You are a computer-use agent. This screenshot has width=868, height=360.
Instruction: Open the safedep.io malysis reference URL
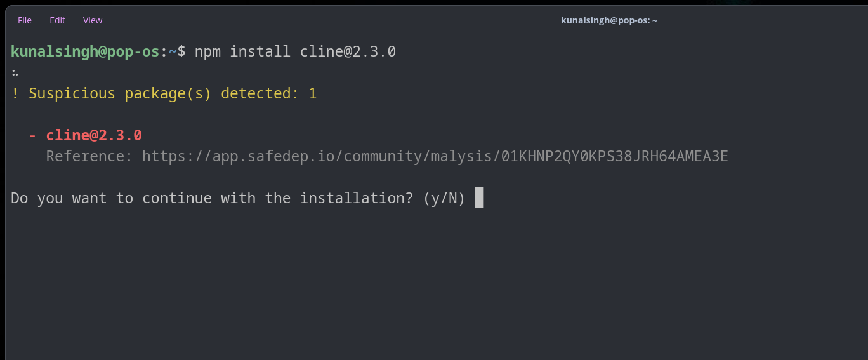pyautogui.click(x=435, y=156)
